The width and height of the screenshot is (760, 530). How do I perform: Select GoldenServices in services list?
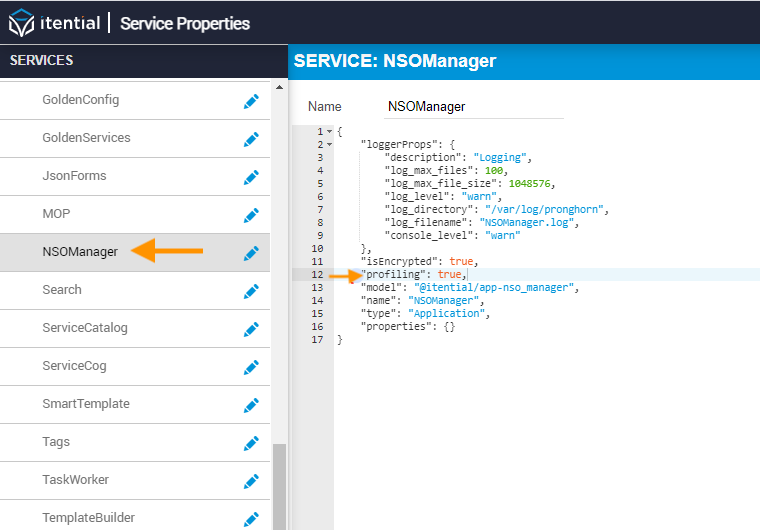tap(135, 138)
